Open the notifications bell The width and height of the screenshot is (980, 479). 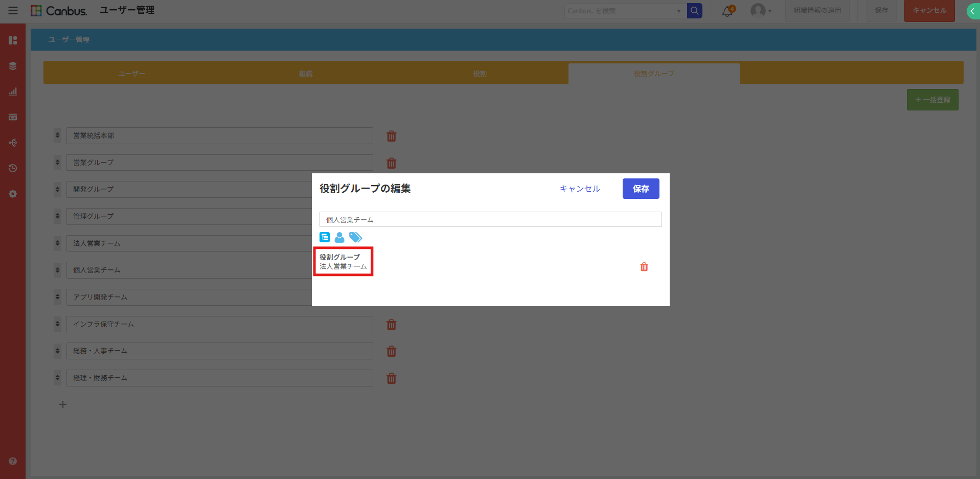click(x=727, y=11)
